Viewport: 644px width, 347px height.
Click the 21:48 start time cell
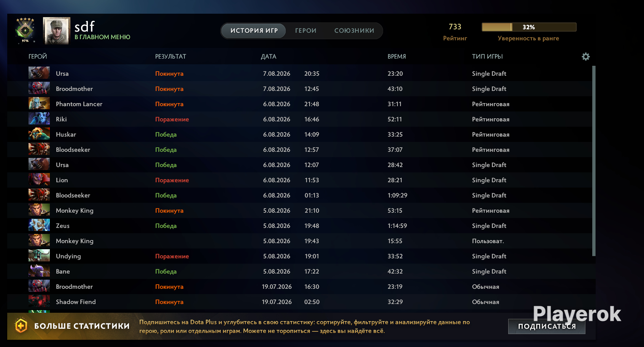[312, 104]
